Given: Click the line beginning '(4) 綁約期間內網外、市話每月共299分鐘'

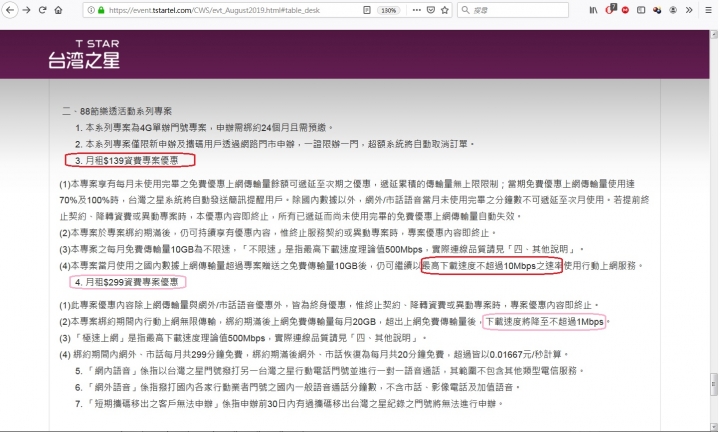Looking at the screenshot, I should pos(314,354).
